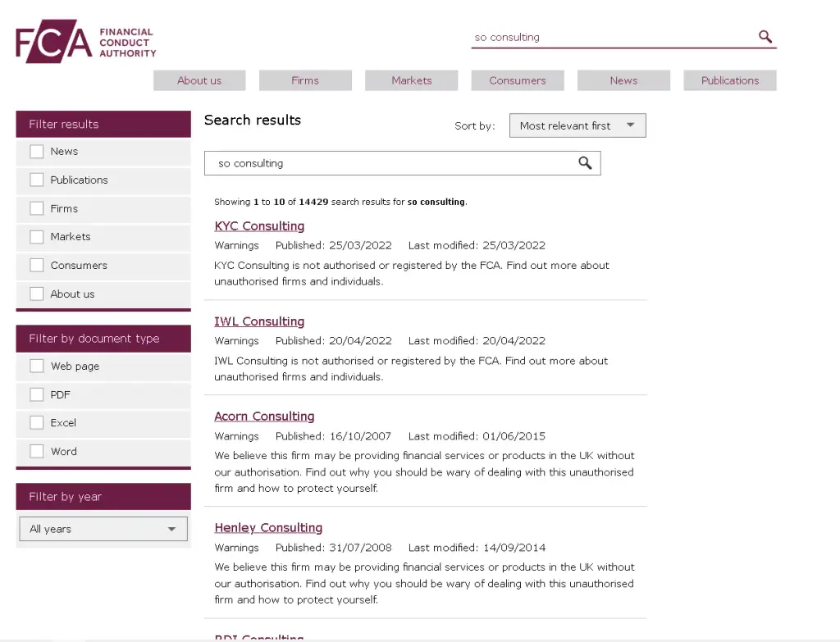Click the 'Sort by:' label

click(x=475, y=125)
